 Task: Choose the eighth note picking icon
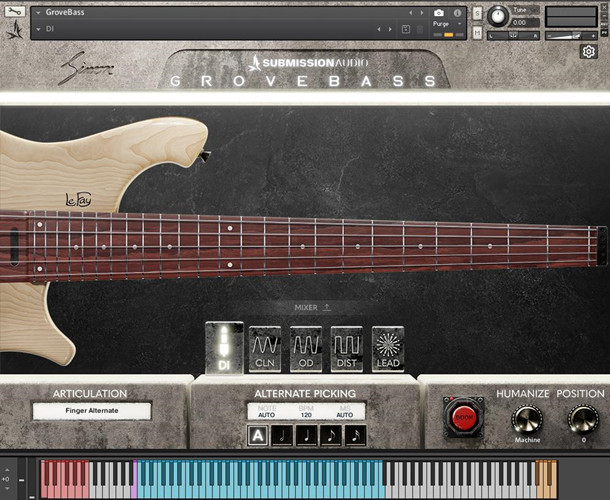coord(331,435)
